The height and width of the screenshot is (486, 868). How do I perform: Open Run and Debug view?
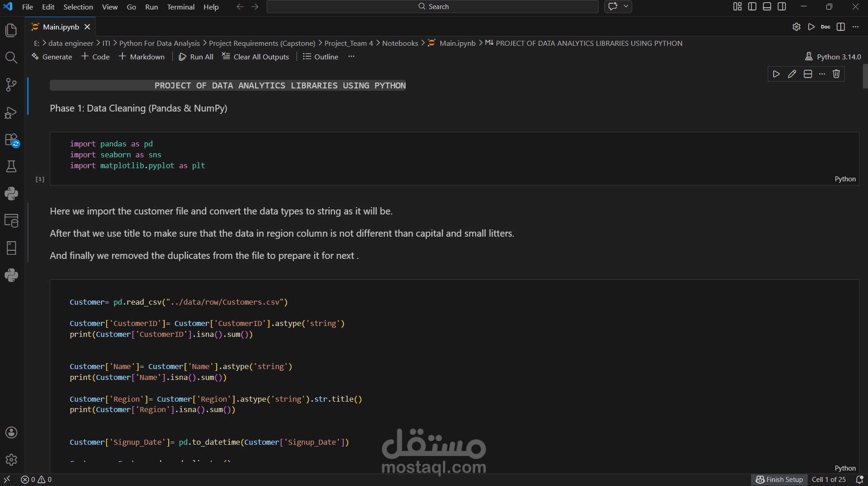coord(11,112)
